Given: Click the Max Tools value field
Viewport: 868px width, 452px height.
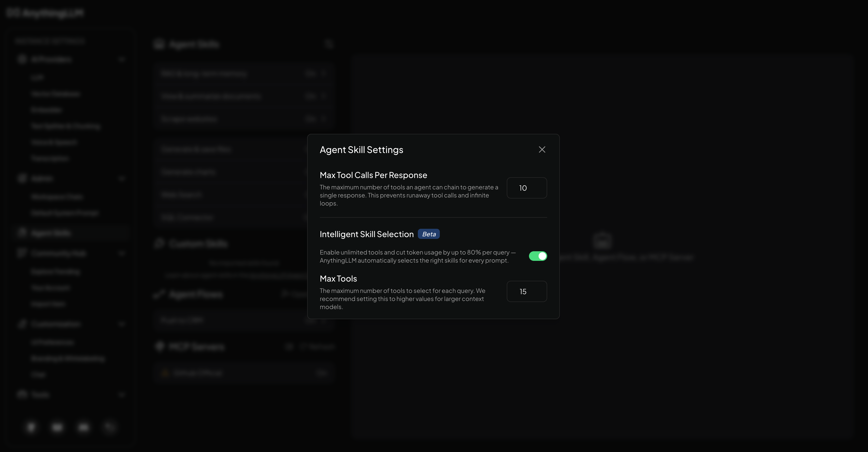Looking at the screenshot, I should [527, 291].
